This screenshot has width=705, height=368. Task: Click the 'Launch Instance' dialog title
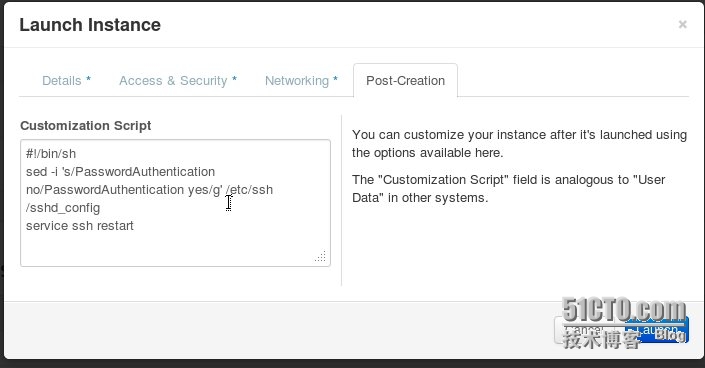[x=90, y=25]
